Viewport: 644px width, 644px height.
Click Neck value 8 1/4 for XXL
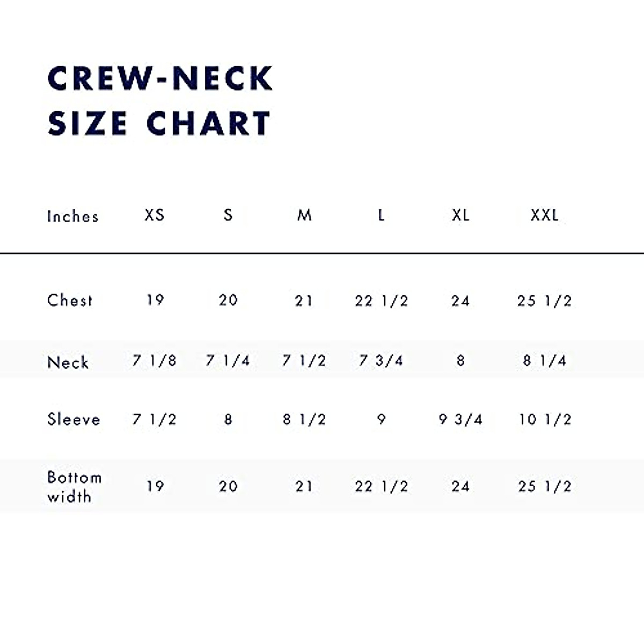click(544, 361)
